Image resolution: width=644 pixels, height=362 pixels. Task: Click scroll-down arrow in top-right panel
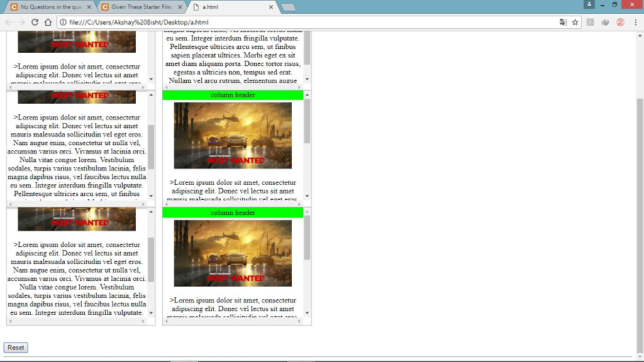tap(307, 79)
